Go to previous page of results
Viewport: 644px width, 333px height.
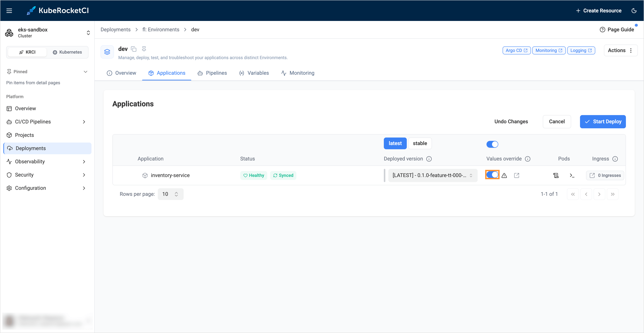click(x=586, y=194)
